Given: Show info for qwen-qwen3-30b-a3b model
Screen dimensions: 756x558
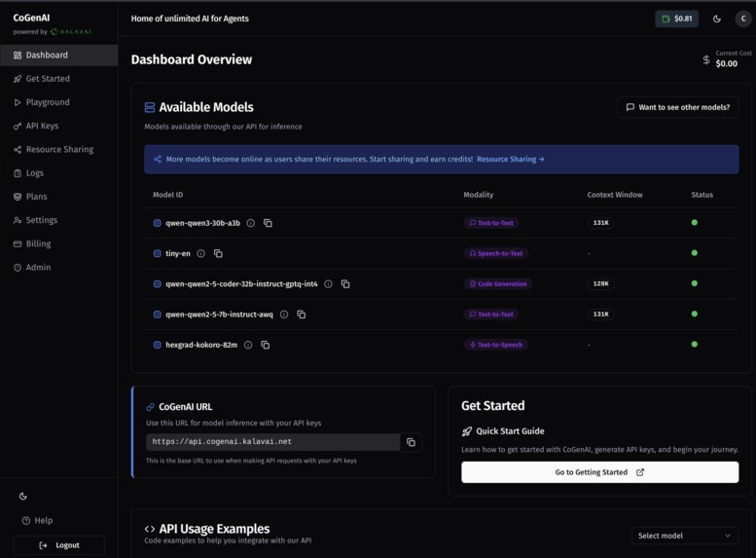Looking at the screenshot, I should (x=251, y=223).
